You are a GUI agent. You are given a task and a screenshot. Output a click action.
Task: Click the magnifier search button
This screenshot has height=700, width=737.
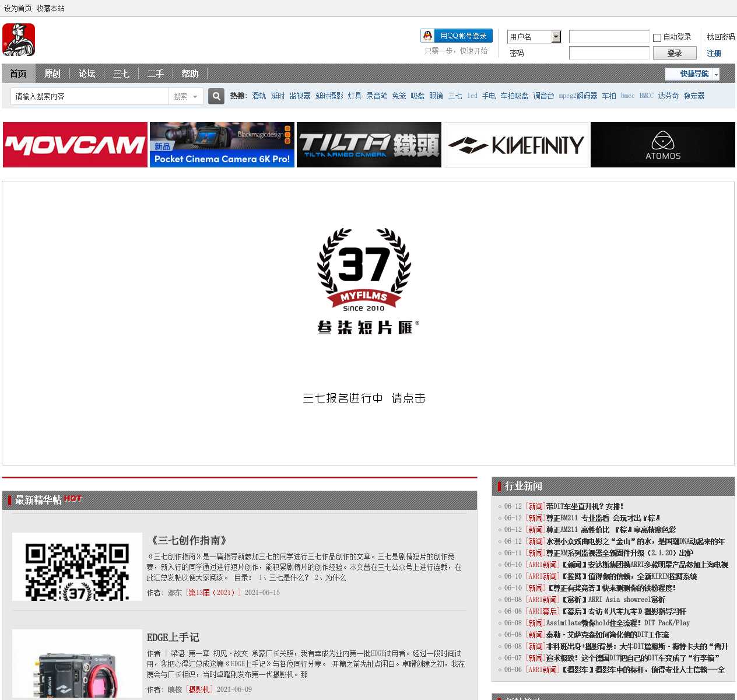coord(216,96)
